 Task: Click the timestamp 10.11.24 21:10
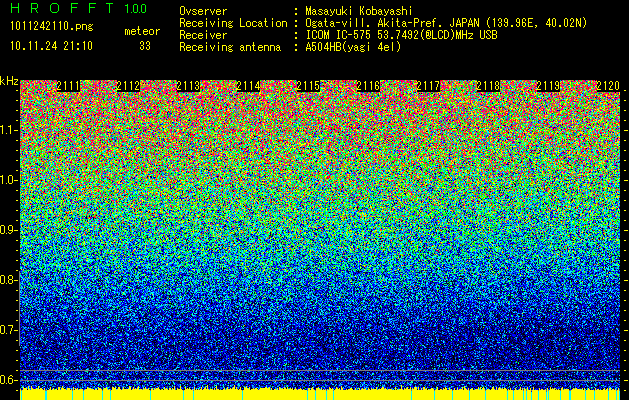tap(51, 46)
